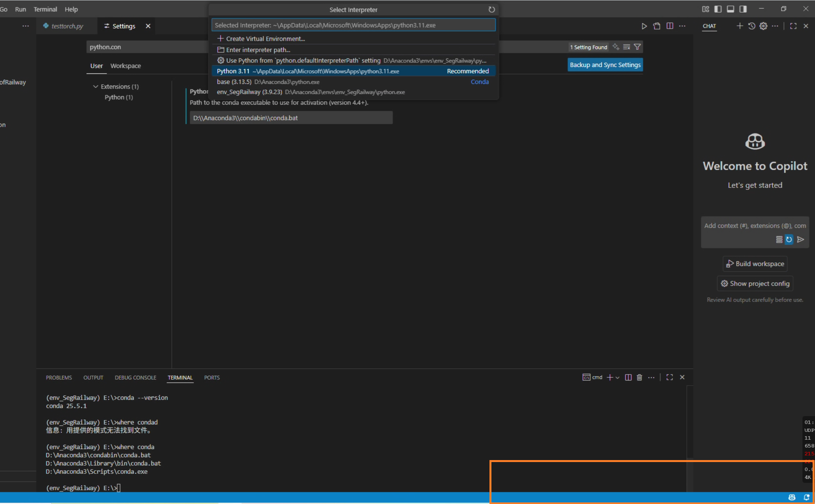Click the Copilot chat input box
Image resolution: width=815 pixels, height=504 pixels.
point(755,226)
